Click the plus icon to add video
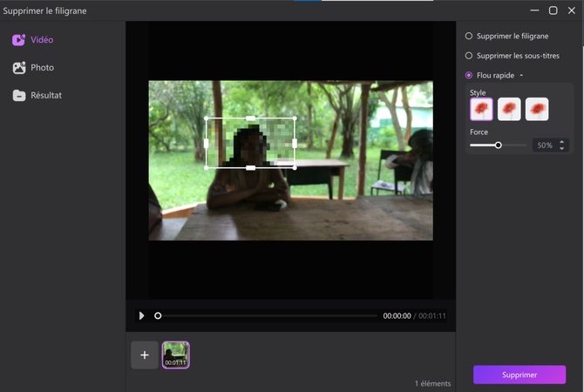Viewport: 584px width, 392px height. pyautogui.click(x=145, y=355)
